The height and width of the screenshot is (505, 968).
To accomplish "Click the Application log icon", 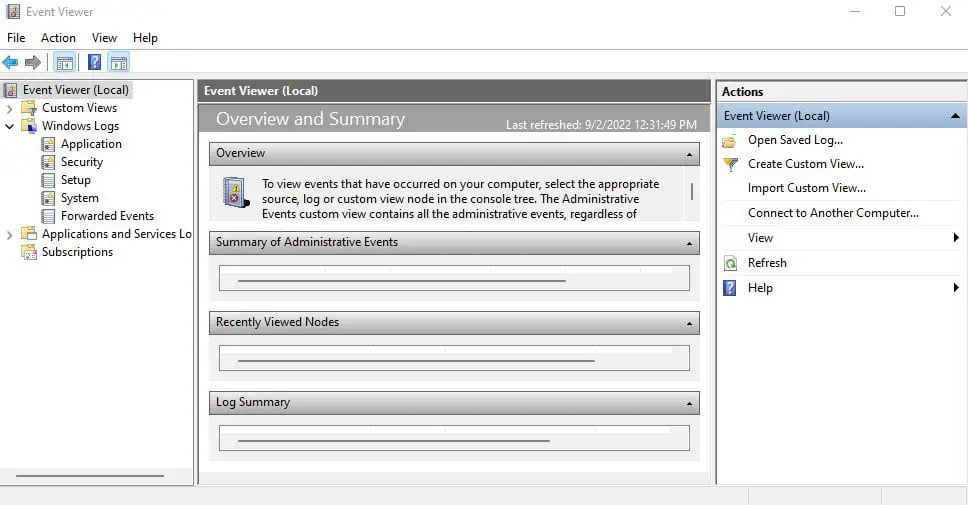I will pos(48,144).
